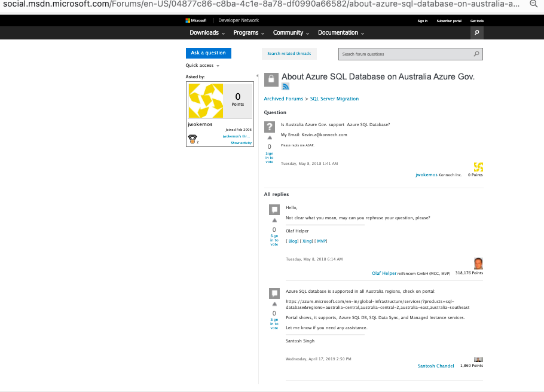Click the browser address bar URL

(x=261, y=4)
